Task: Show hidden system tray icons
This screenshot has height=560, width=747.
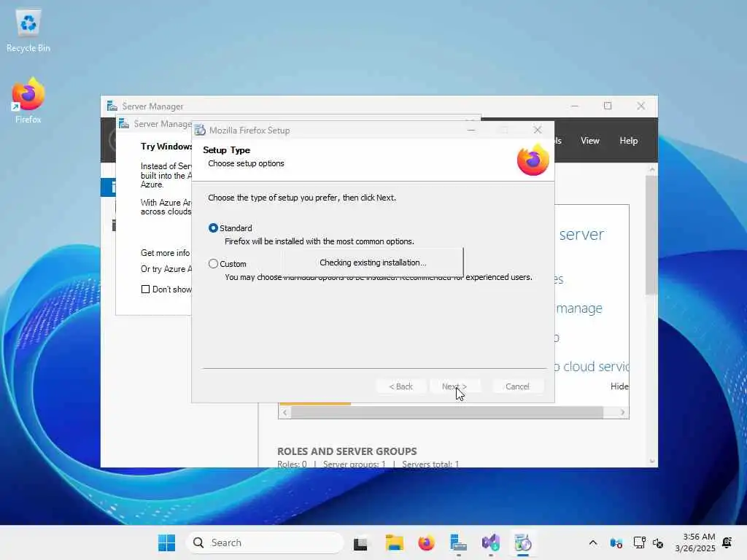Action: pyautogui.click(x=593, y=542)
